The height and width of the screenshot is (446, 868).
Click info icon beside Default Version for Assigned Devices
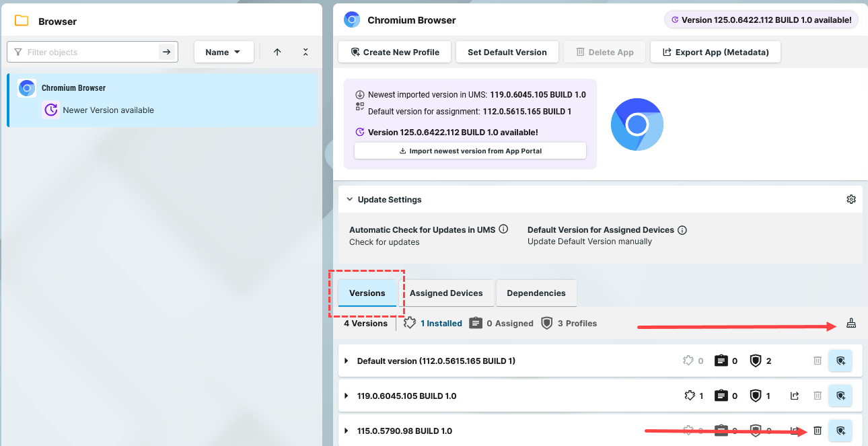coord(682,230)
